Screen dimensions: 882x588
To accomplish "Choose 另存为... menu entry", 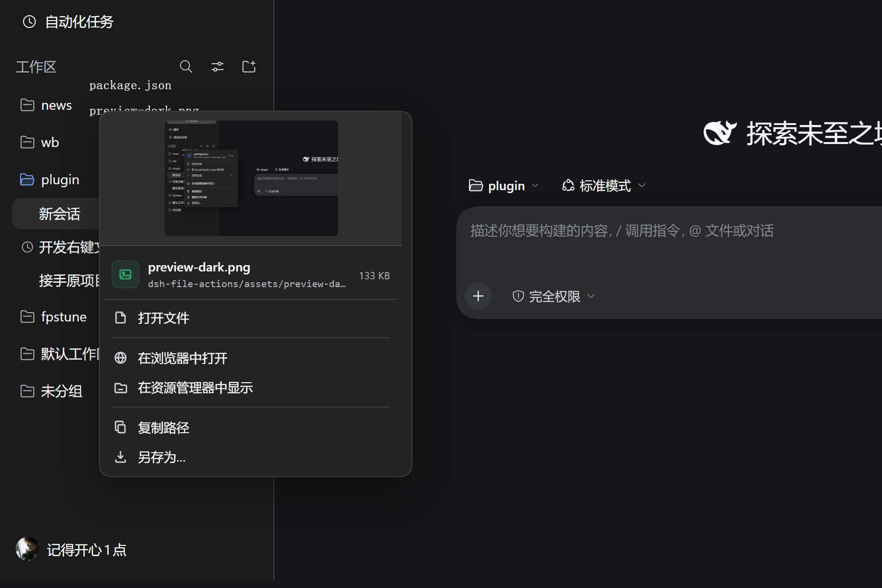I will point(251,457).
